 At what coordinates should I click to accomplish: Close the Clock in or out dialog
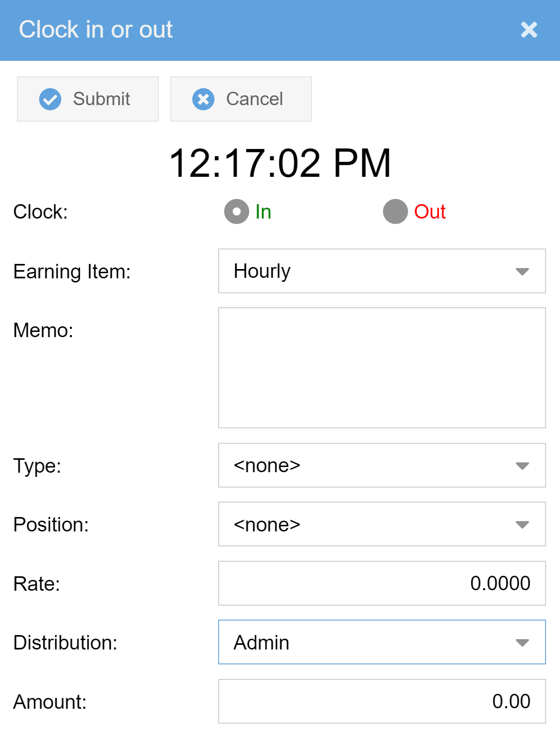[x=529, y=30]
